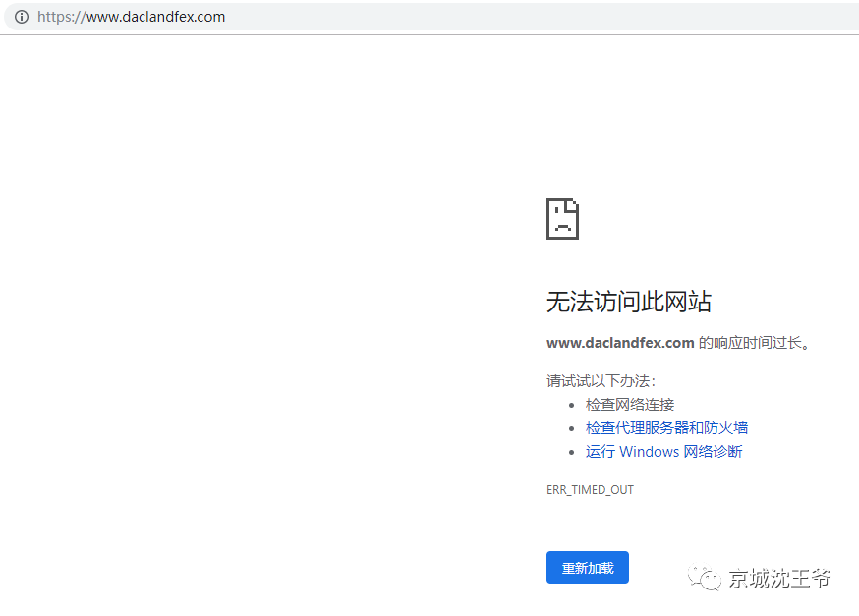
Task: Click the word Windows in the diagnostics link
Action: click(649, 452)
